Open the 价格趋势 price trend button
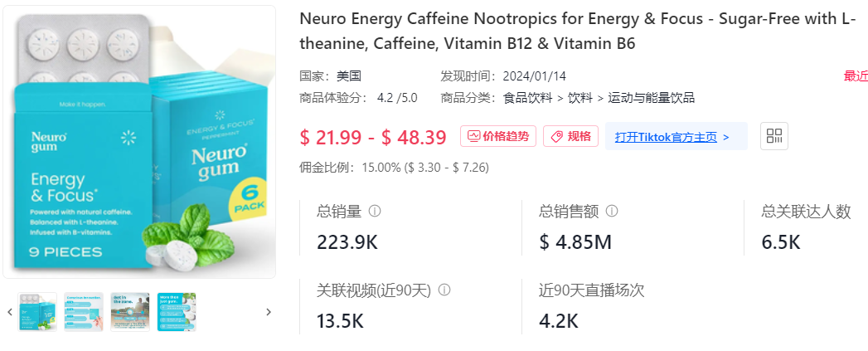 pos(497,136)
